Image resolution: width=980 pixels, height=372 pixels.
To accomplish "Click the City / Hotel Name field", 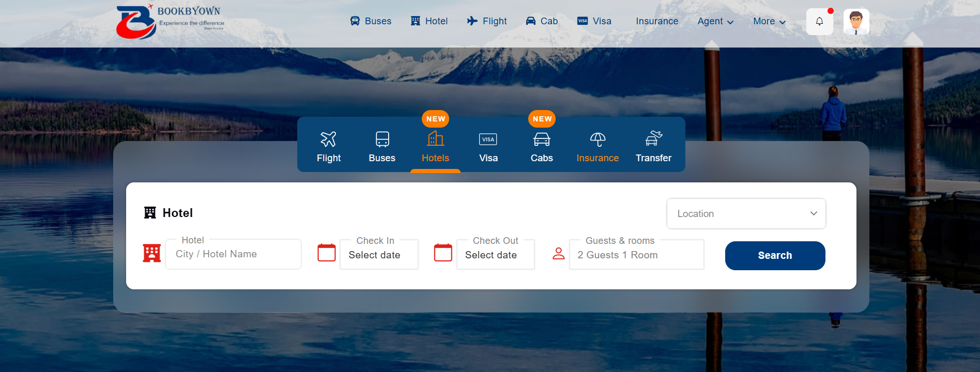I will click(233, 254).
